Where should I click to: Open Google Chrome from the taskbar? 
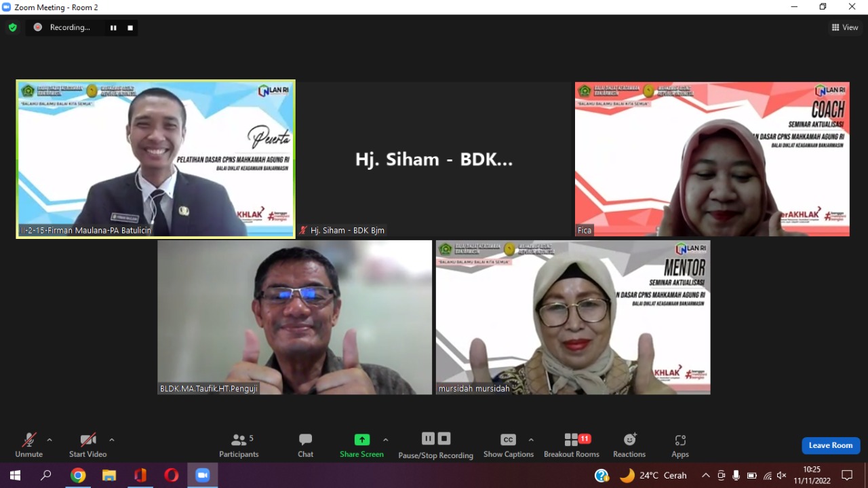pos(78,475)
